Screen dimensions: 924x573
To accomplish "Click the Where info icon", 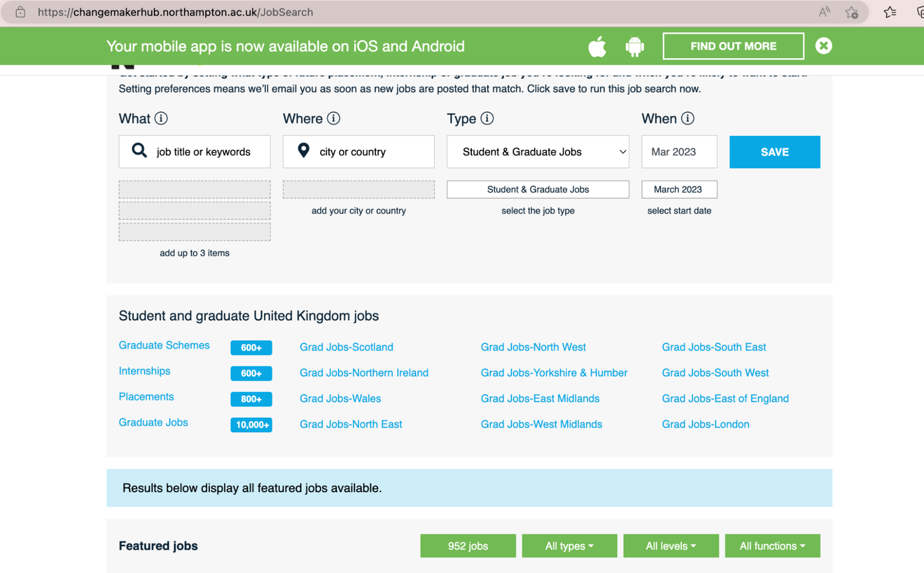I will [333, 118].
